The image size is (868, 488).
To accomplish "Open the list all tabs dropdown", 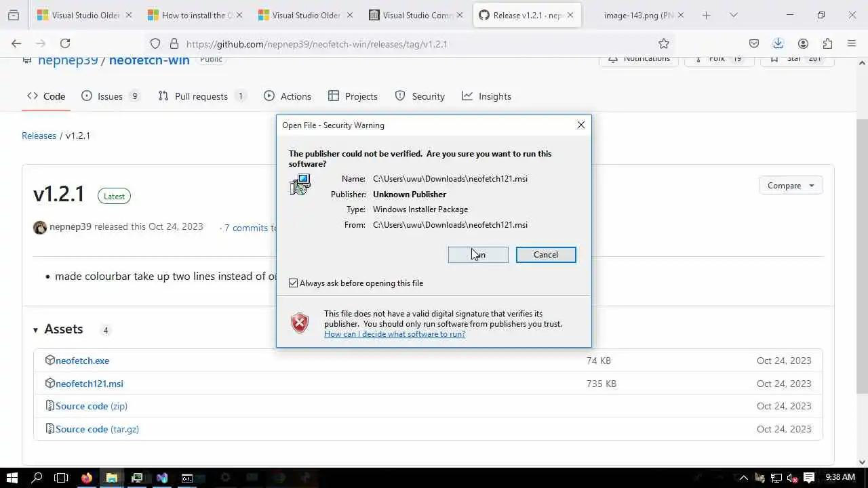I will tap(733, 15).
